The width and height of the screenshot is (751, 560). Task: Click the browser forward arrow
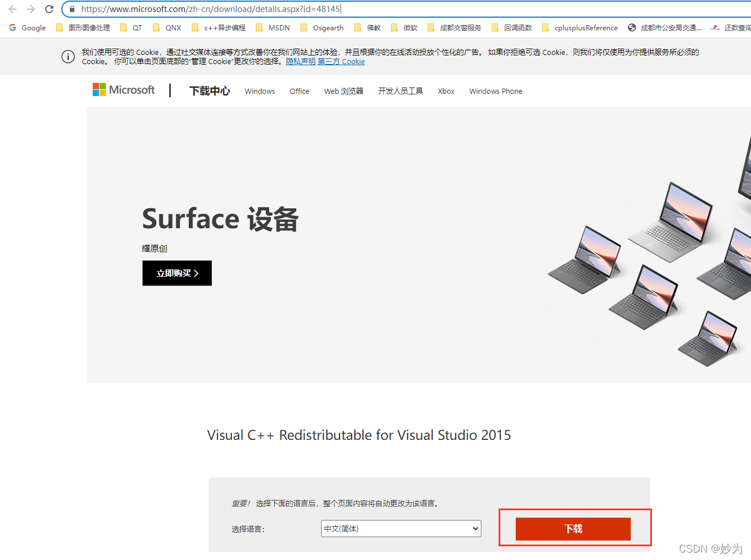[x=31, y=9]
